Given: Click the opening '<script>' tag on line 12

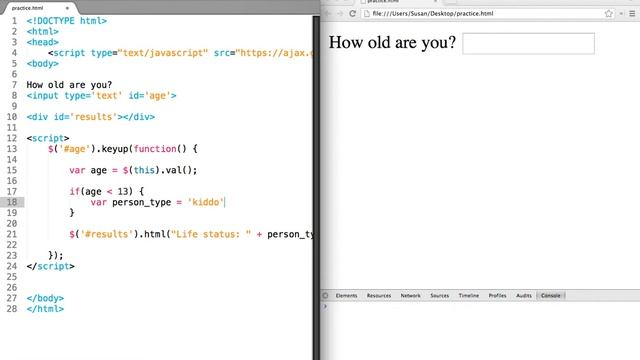Looking at the screenshot, I should [48, 138].
